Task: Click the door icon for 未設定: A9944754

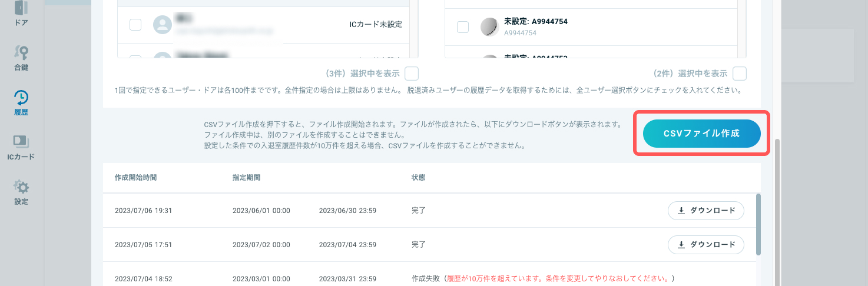Action: pos(489,27)
